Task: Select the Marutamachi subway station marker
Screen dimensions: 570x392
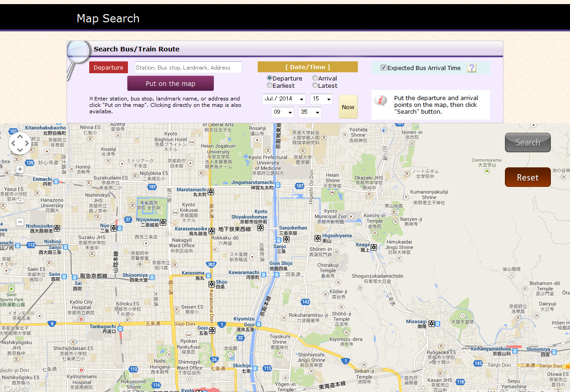Action: click(x=211, y=192)
